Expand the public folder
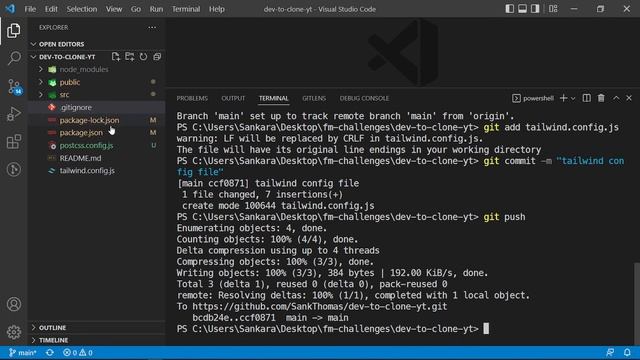Screen dimensions: 640x360 [41, 82]
